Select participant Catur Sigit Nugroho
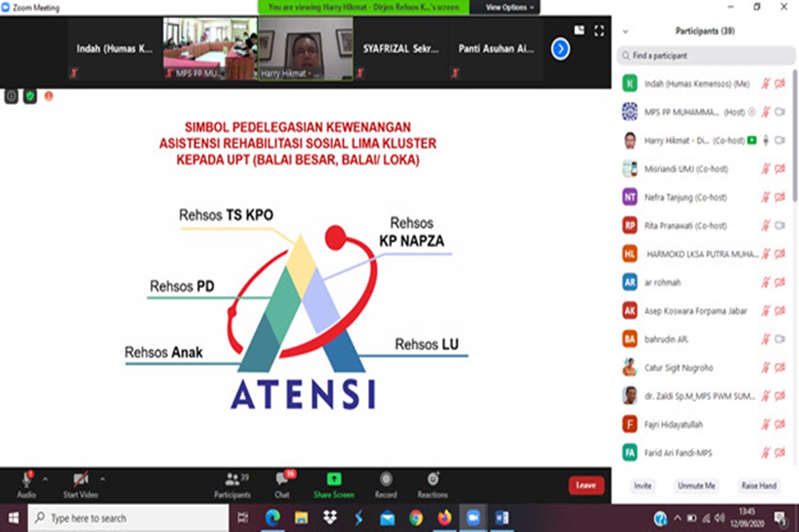Screen dimensions: 799x532 tap(704, 367)
